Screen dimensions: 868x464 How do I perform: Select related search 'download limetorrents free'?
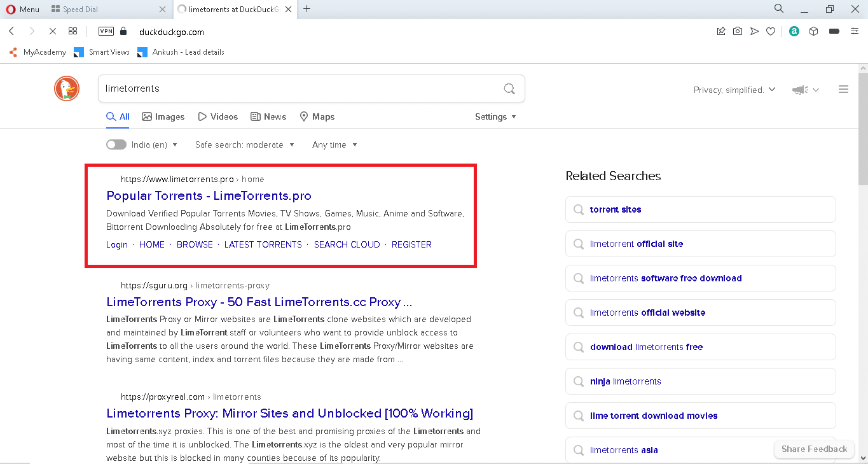(700, 347)
